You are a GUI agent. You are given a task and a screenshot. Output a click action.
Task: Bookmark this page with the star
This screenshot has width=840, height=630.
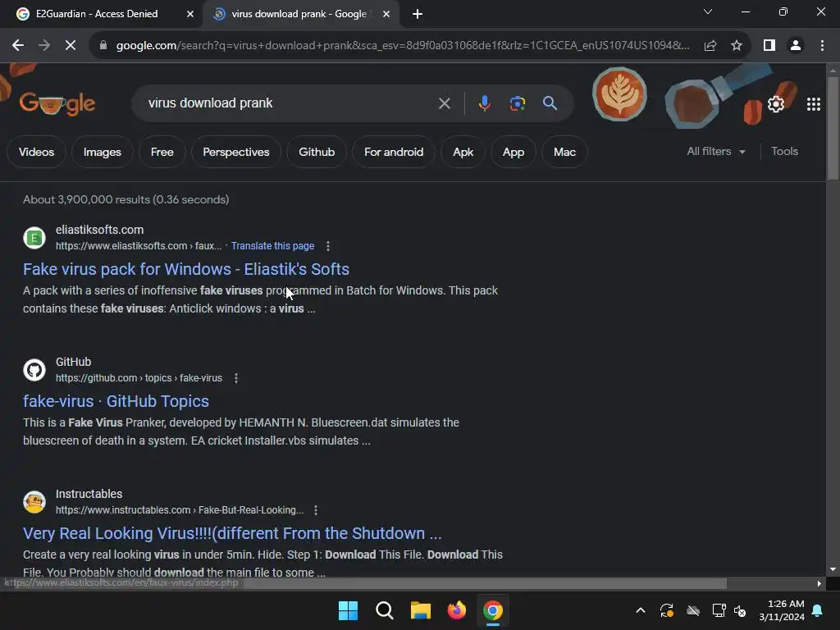(737, 46)
